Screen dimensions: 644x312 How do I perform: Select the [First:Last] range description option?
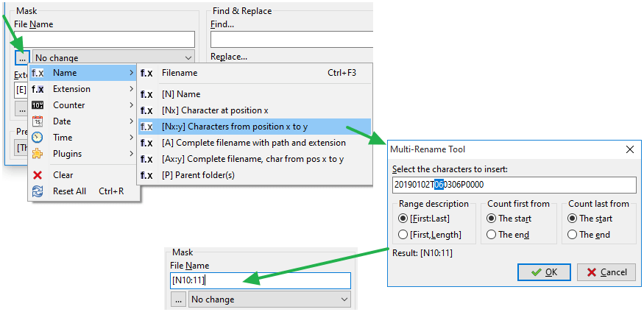point(403,219)
